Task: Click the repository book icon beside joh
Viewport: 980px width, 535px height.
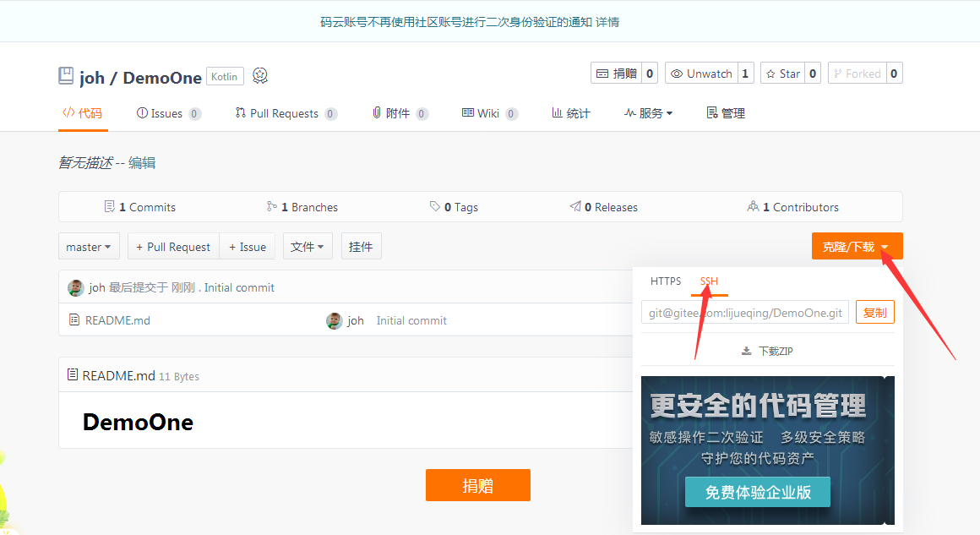Action: (x=66, y=75)
